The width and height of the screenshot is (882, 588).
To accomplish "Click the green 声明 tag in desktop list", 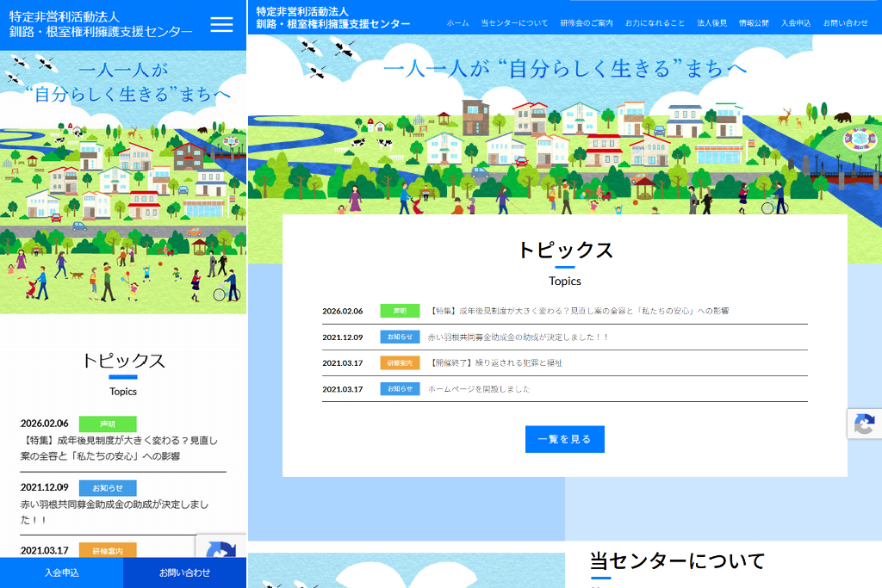I will 400,311.
